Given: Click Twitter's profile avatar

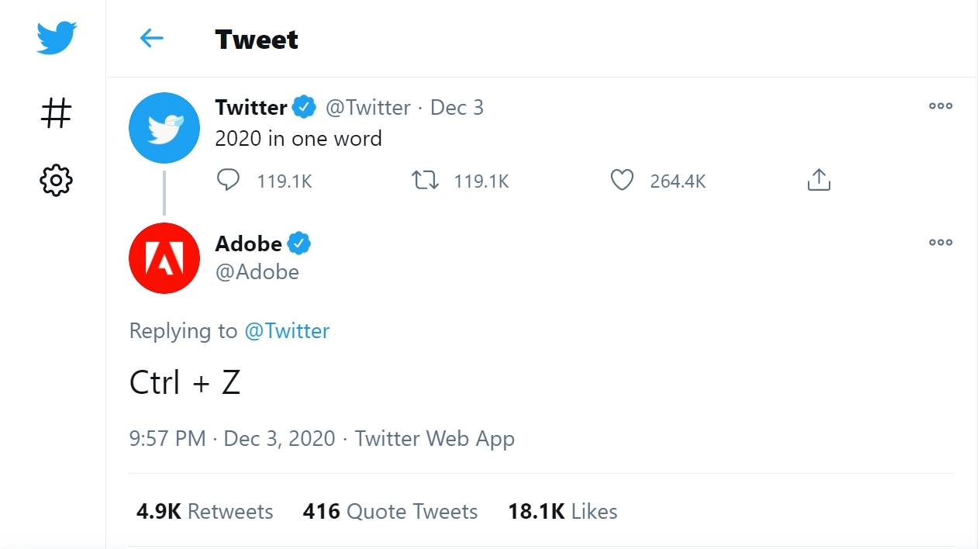Looking at the screenshot, I should coord(164,128).
